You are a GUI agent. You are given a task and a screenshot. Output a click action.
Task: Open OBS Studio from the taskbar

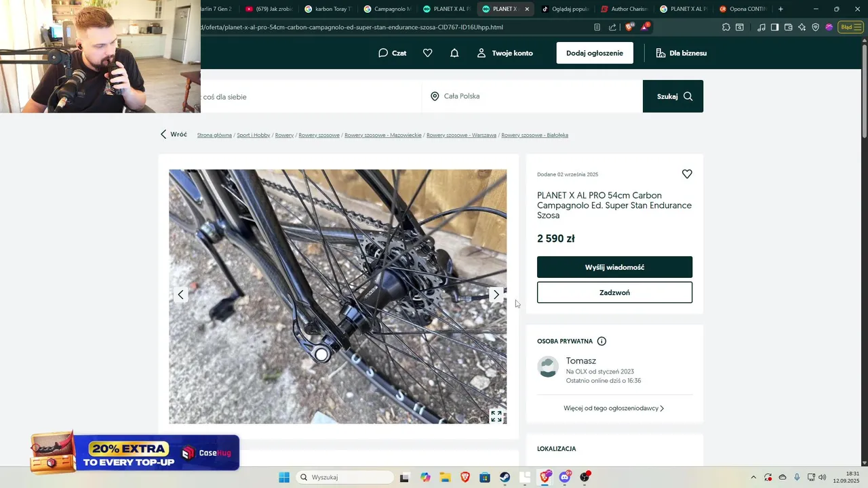click(x=585, y=477)
